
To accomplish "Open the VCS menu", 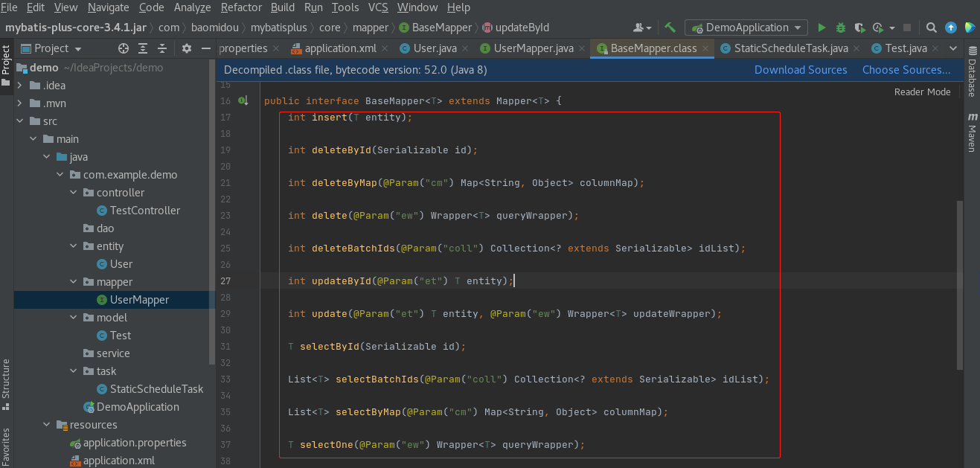I will click(x=378, y=7).
